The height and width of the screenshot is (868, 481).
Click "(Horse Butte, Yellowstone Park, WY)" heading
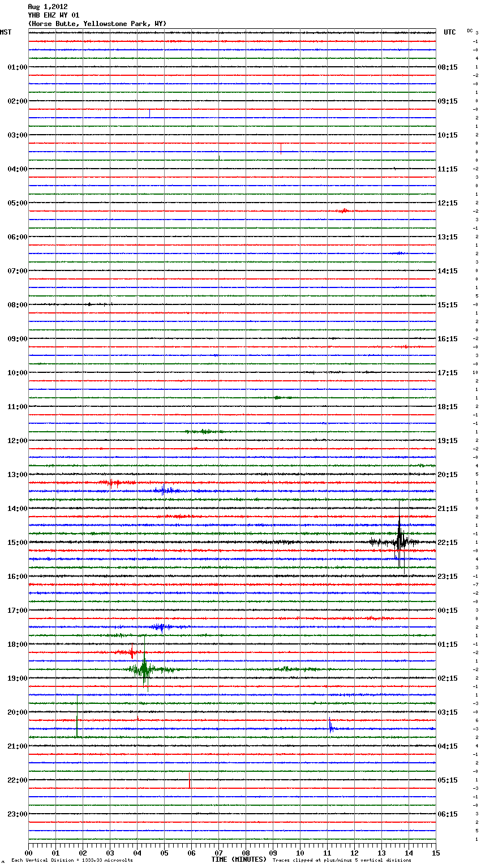point(97,24)
